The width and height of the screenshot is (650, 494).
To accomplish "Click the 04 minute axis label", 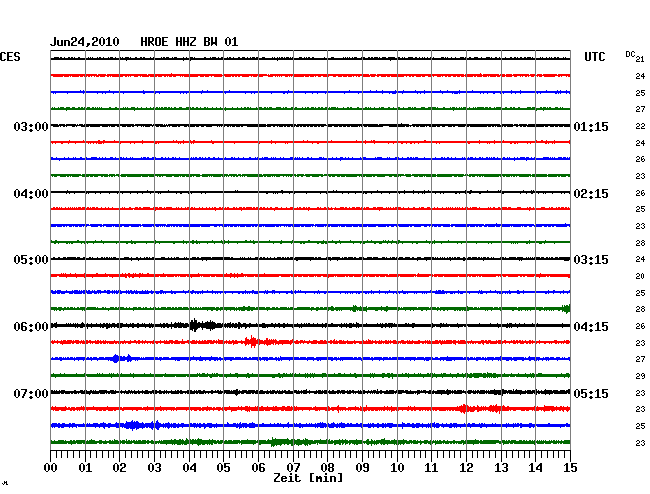I will [x=189, y=468].
